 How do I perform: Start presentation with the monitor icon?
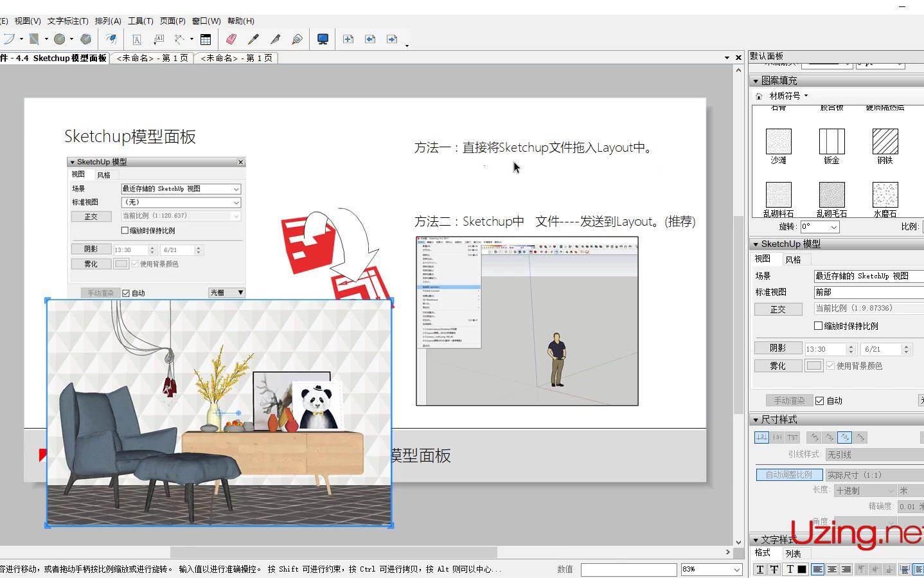click(x=323, y=39)
